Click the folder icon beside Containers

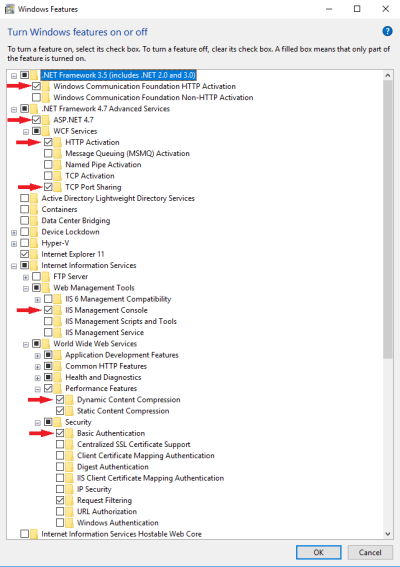34,209
